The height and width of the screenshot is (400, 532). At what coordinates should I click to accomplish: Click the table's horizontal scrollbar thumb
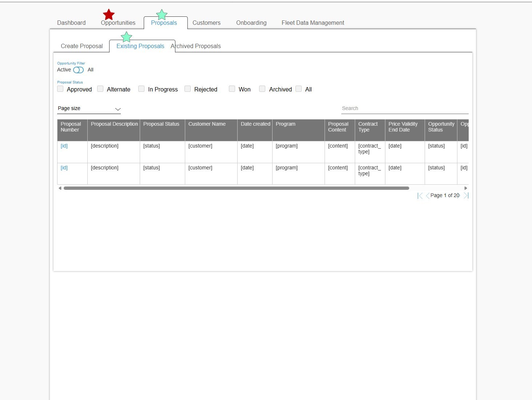237,188
